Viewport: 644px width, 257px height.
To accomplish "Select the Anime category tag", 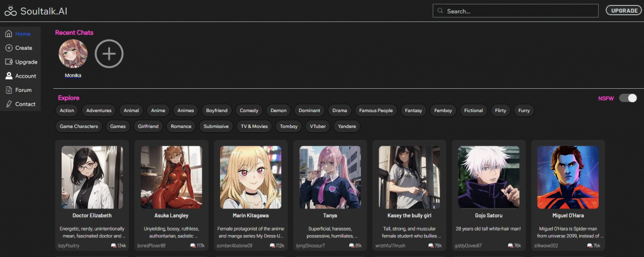I will 158,110.
